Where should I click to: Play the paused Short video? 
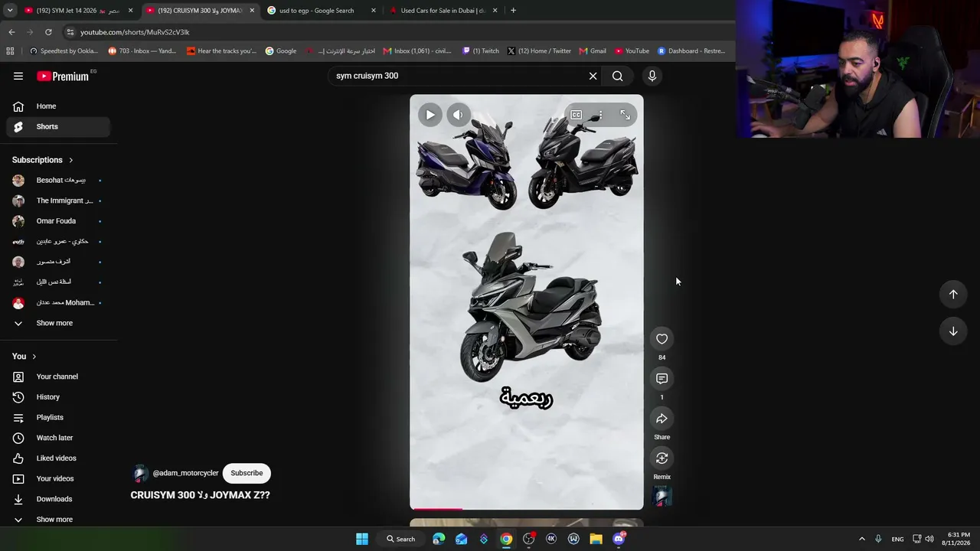click(430, 115)
